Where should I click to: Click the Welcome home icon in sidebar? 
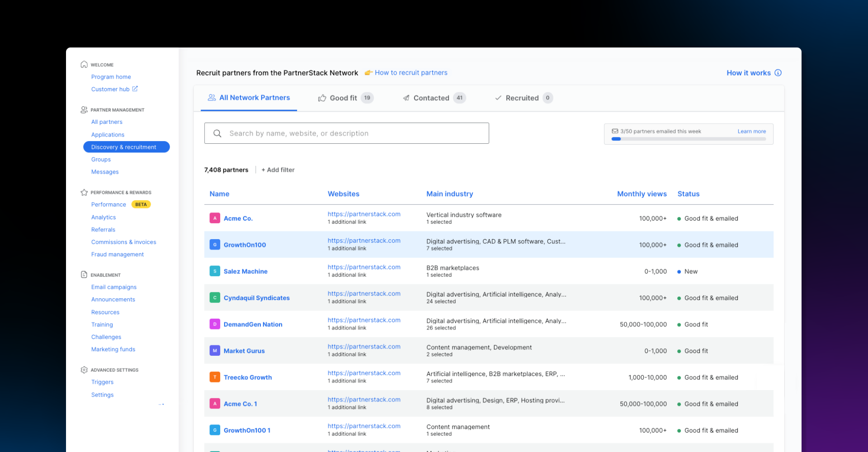pyautogui.click(x=84, y=65)
